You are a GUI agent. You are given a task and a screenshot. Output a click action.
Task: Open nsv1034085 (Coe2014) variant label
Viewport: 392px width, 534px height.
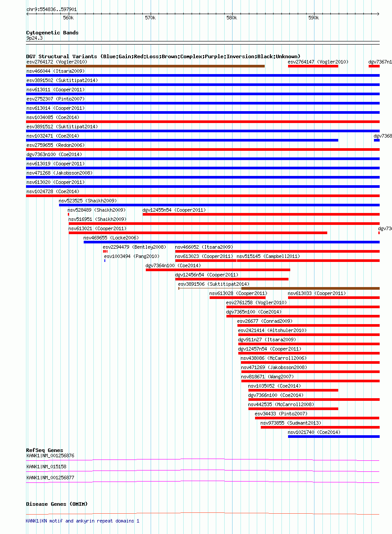click(x=53, y=117)
